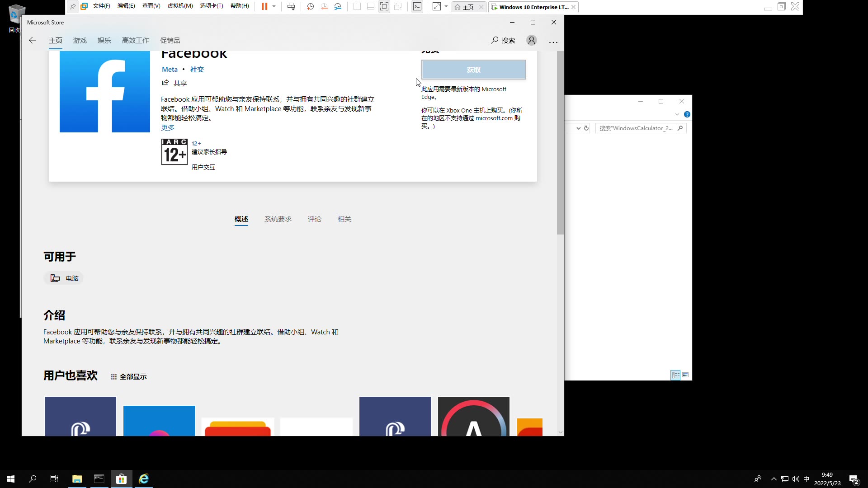Click the 获取 button to get Facebook
Viewport: 868px width, 488px height.
[473, 70]
